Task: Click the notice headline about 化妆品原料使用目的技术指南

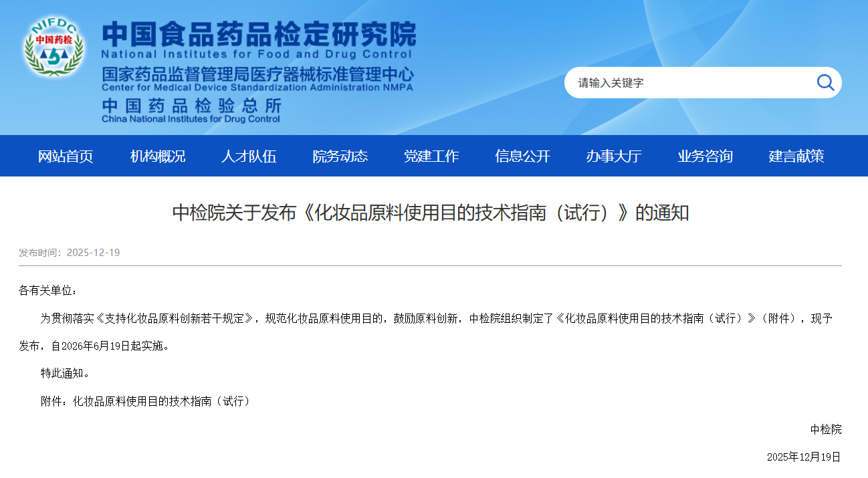Action: (431, 213)
